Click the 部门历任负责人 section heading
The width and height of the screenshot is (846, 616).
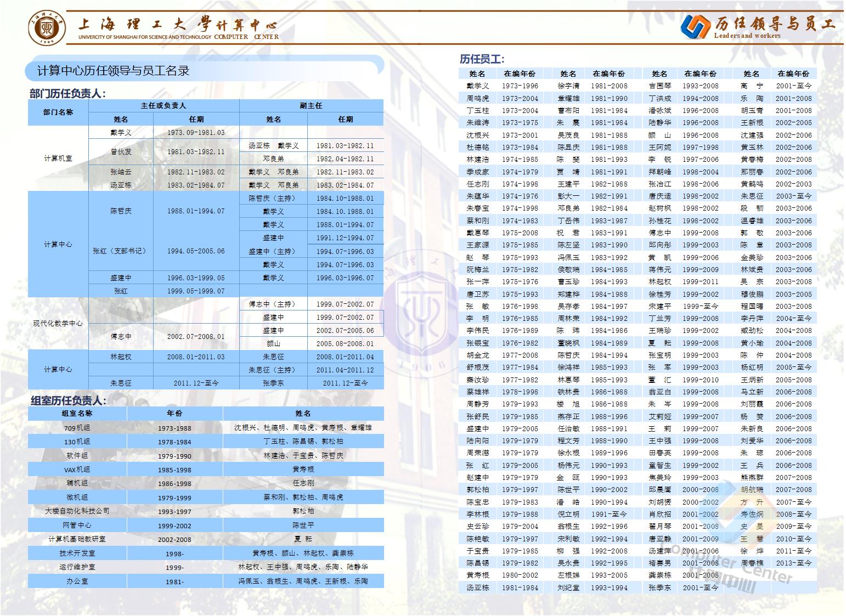click(67, 93)
